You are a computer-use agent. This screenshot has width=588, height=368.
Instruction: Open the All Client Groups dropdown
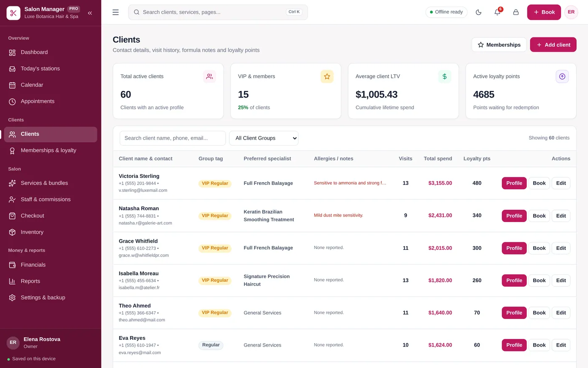[264, 138]
